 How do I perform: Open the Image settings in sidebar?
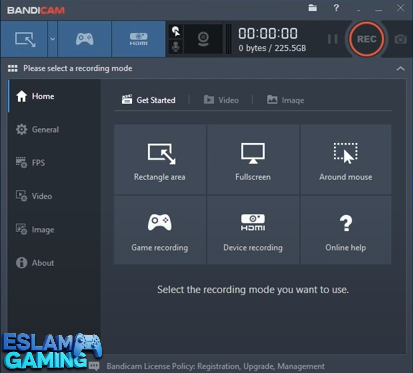pyautogui.click(x=54, y=229)
